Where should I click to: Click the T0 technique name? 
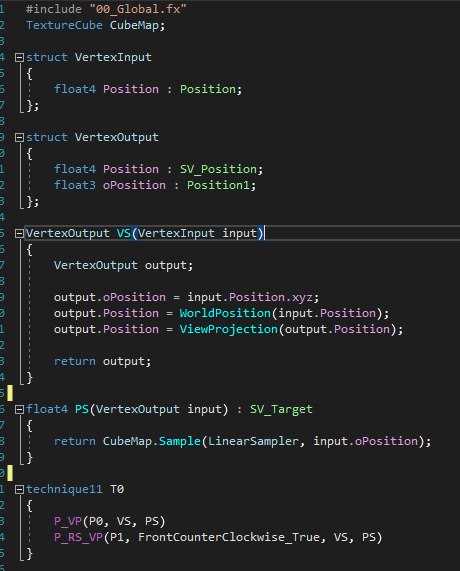click(x=117, y=489)
